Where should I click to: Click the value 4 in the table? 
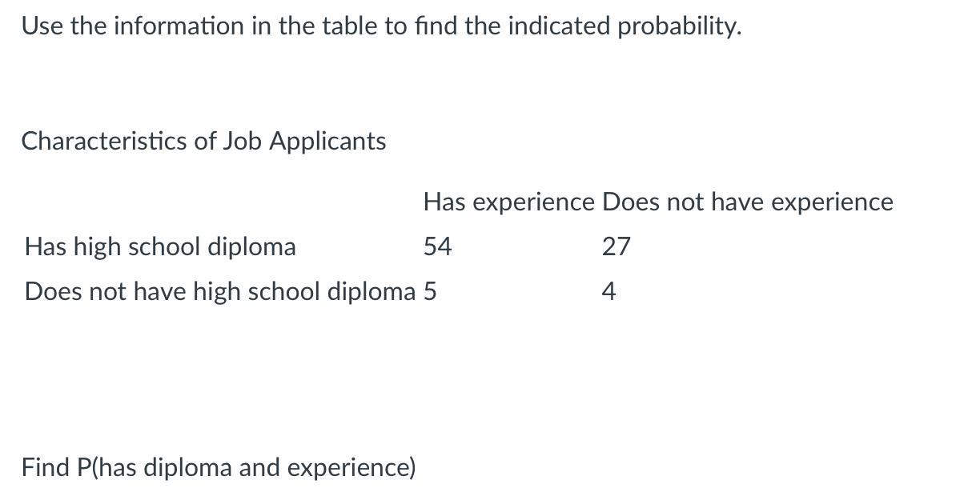tap(608, 292)
